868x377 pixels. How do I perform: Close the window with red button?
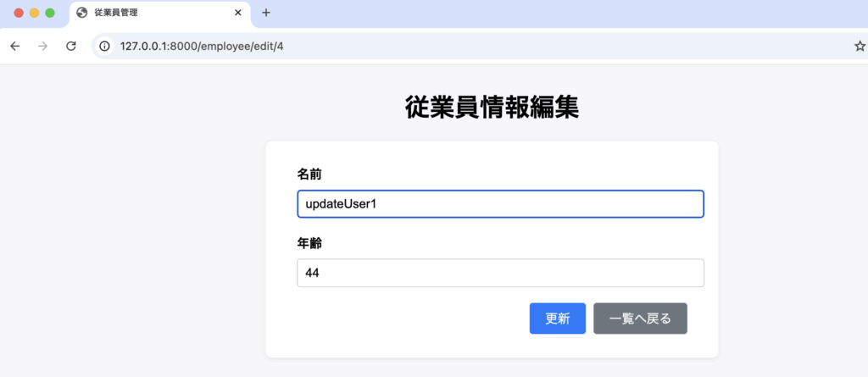coord(19,13)
